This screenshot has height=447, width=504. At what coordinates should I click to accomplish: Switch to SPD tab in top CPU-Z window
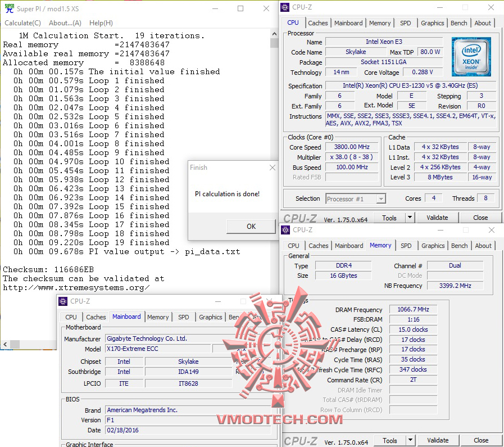click(x=405, y=23)
